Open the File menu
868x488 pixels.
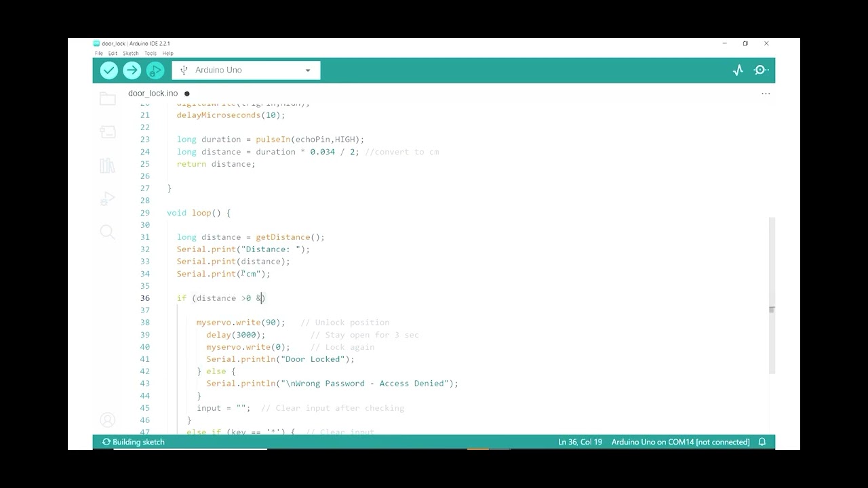tap(99, 53)
